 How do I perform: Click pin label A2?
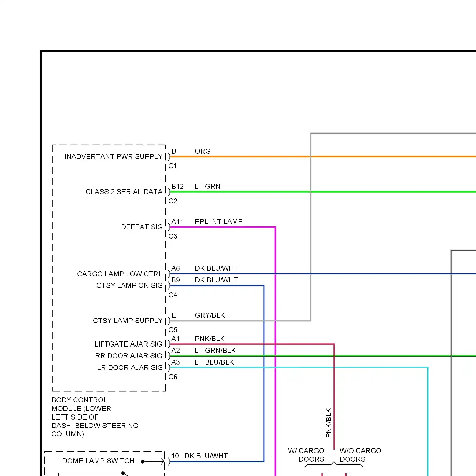click(x=175, y=350)
